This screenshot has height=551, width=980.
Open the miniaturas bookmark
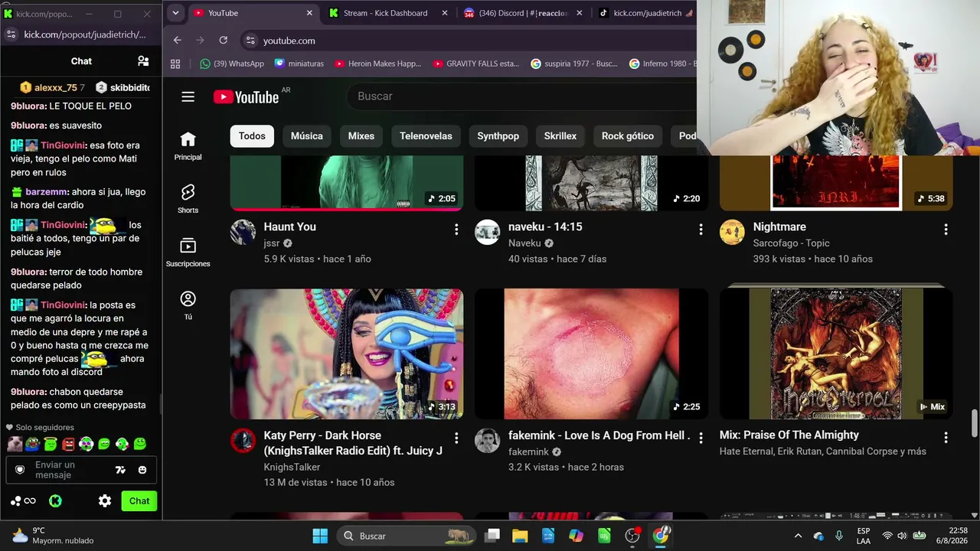(x=299, y=64)
